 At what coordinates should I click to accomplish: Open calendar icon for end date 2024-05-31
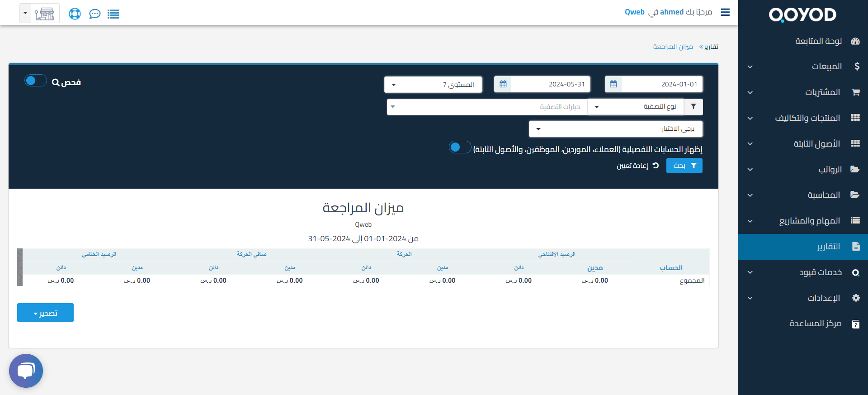503,84
